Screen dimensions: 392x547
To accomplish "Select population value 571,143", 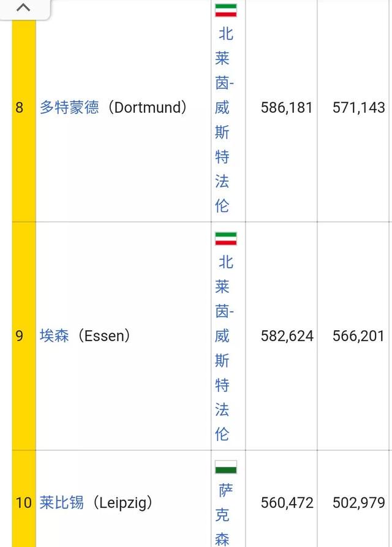I will (x=358, y=107).
